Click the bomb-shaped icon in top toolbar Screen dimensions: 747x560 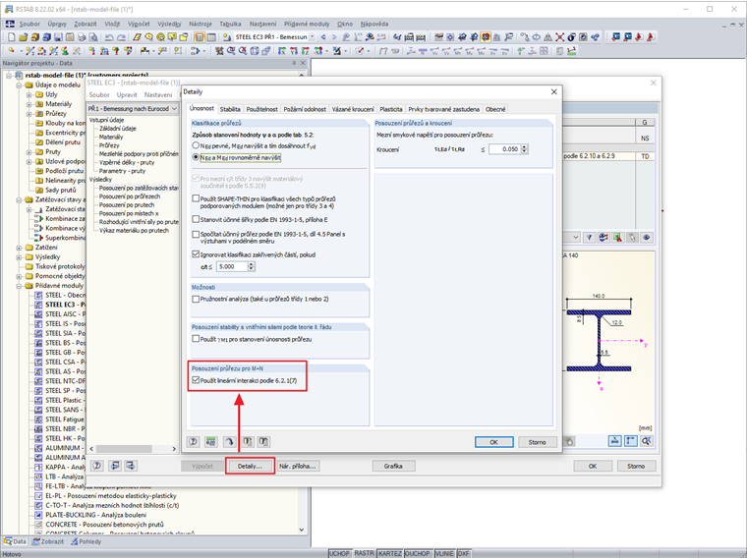571,37
